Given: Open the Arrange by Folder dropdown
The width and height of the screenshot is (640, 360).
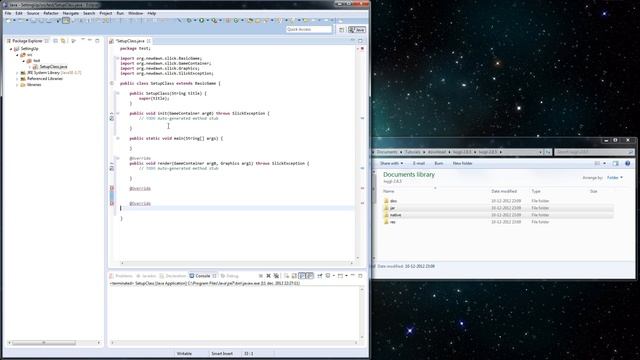Looking at the screenshot, I should (615, 178).
